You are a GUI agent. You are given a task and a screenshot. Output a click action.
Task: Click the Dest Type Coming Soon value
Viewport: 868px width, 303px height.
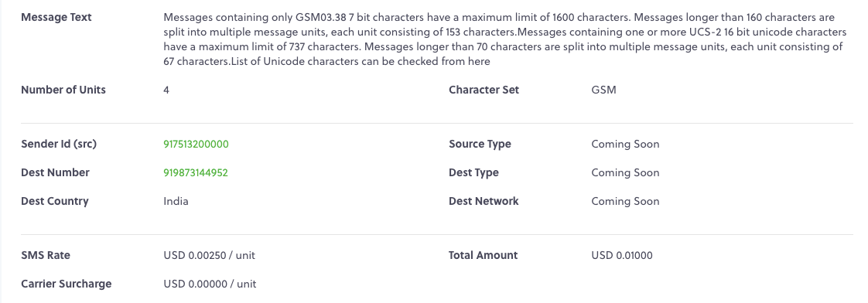(625, 173)
